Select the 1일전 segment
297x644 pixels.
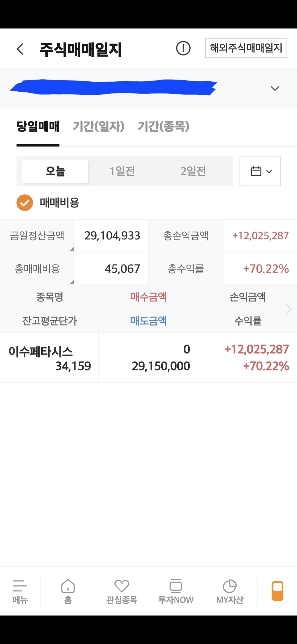click(x=122, y=171)
